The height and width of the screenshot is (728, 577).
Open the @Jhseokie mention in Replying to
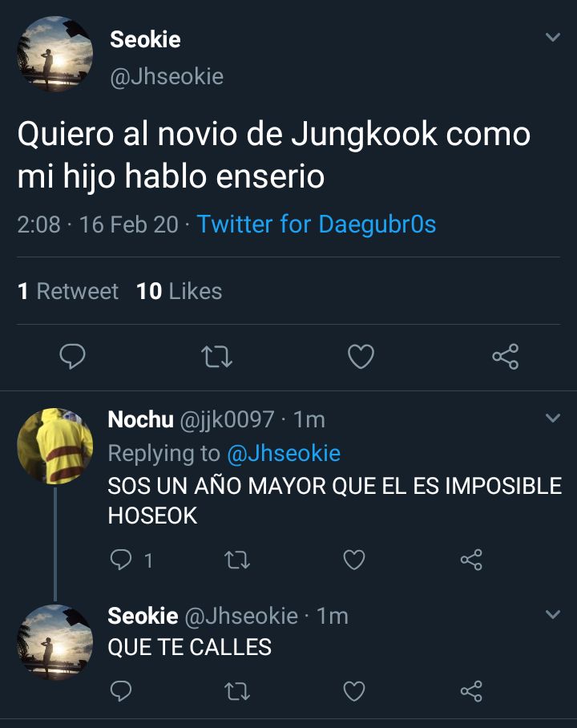(x=284, y=453)
